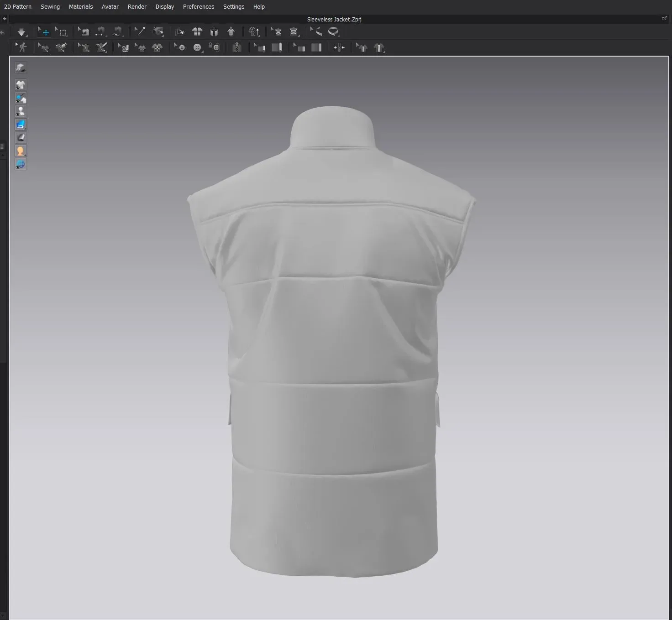Click the left side panel grip handle
The height and width of the screenshot is (620, 672).
coord(2,147)
